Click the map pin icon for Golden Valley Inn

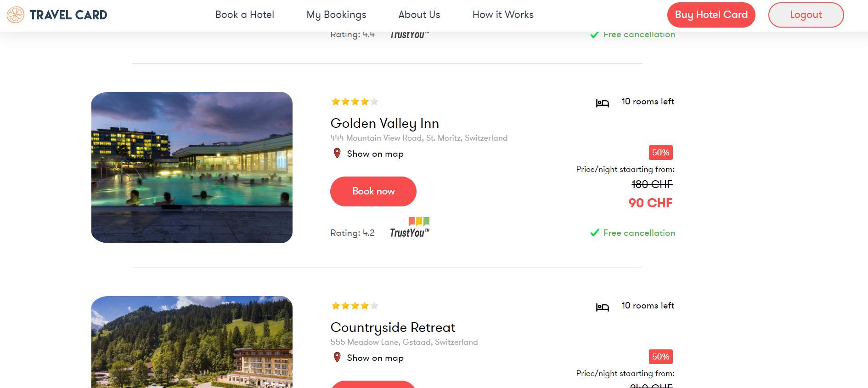click(x=337, y=153)
